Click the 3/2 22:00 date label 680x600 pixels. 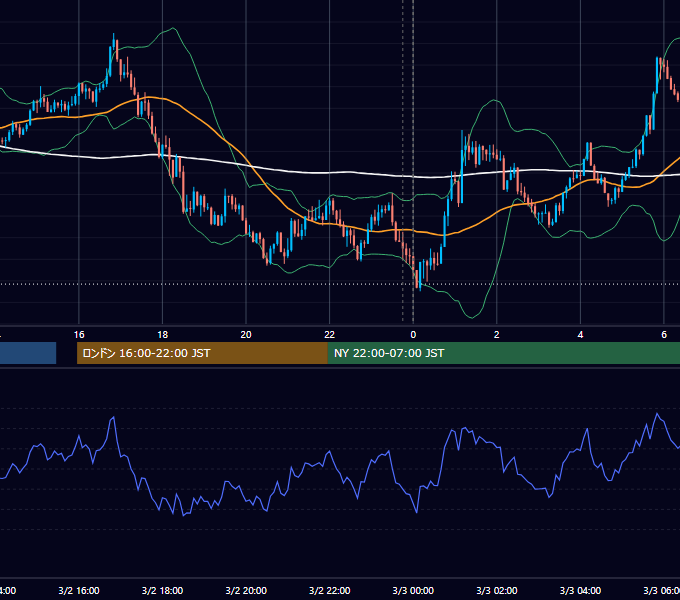(330, 590)
